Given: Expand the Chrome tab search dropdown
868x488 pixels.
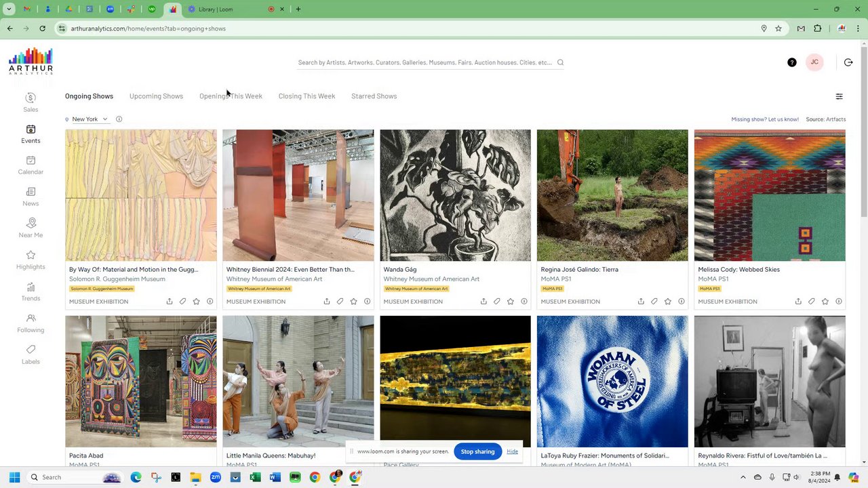Looking at the screenshot, I should 9,9.
